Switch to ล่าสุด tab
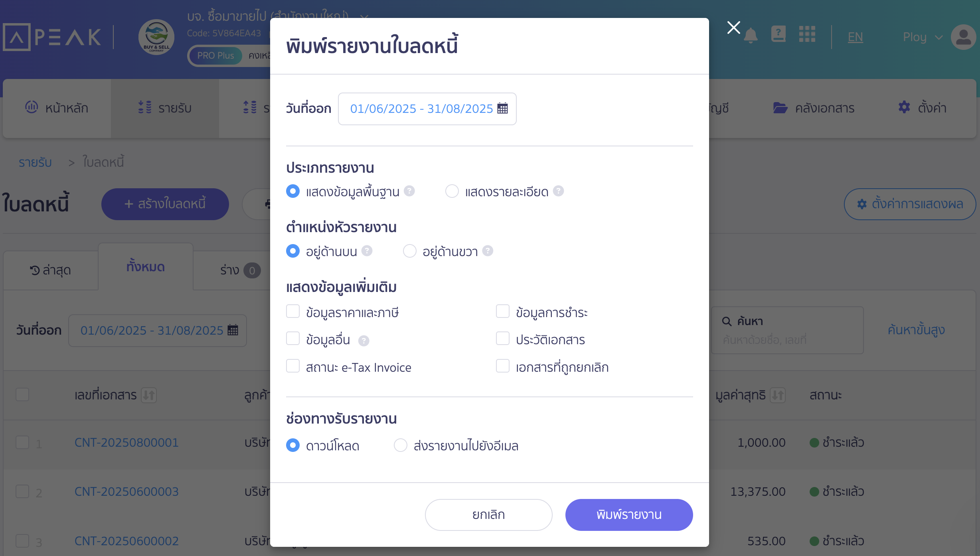The image size is (980, 556). [51, 270]
